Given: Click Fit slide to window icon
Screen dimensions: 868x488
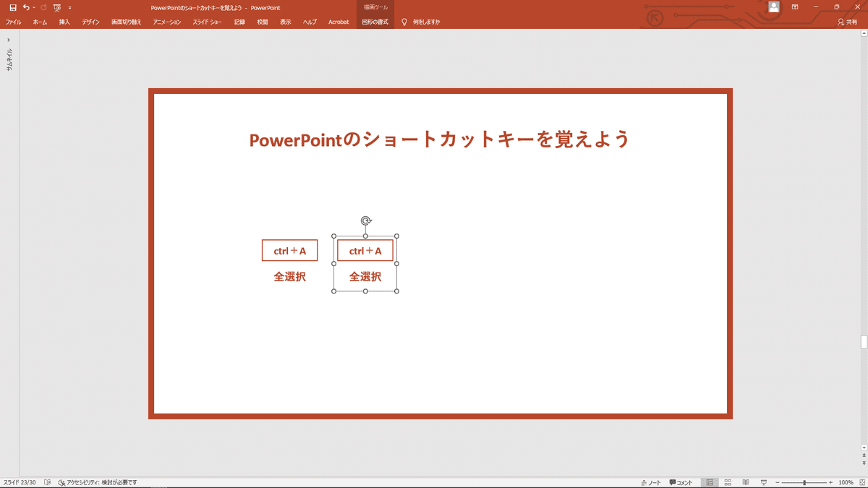Looking at the screenshot, I should [861, 482].
